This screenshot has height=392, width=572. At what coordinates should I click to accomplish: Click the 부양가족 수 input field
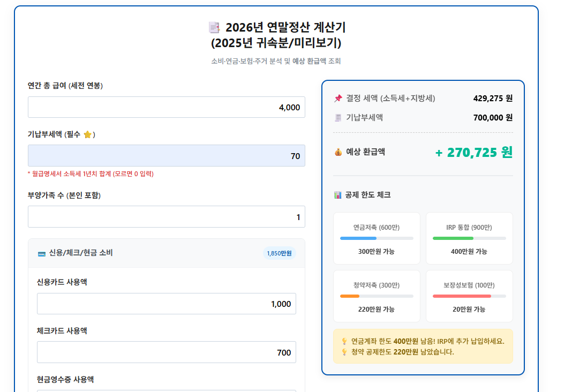click(x=167, y=216)
